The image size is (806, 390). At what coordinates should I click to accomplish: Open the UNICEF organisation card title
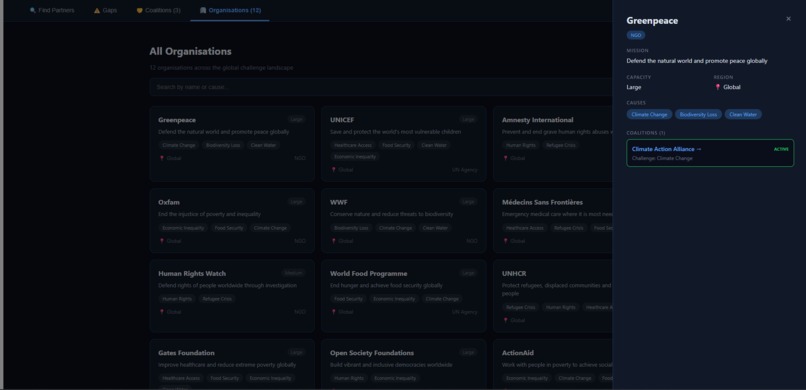[x=342, y=120]
